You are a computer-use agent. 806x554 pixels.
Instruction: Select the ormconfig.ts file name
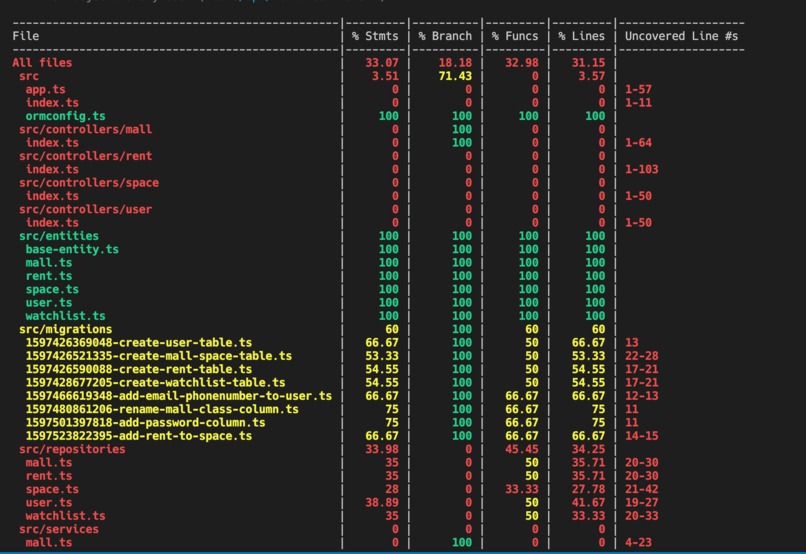tap(65, 116)
